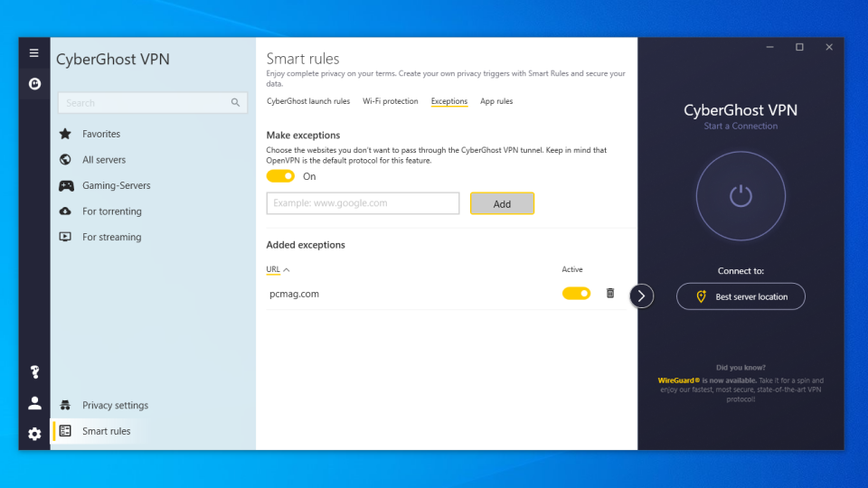Image resolution: width=868 pixels, height=488 pixels.
Task: Disable the pcmag.com Active toggle
Action: [x=576, y=293]
